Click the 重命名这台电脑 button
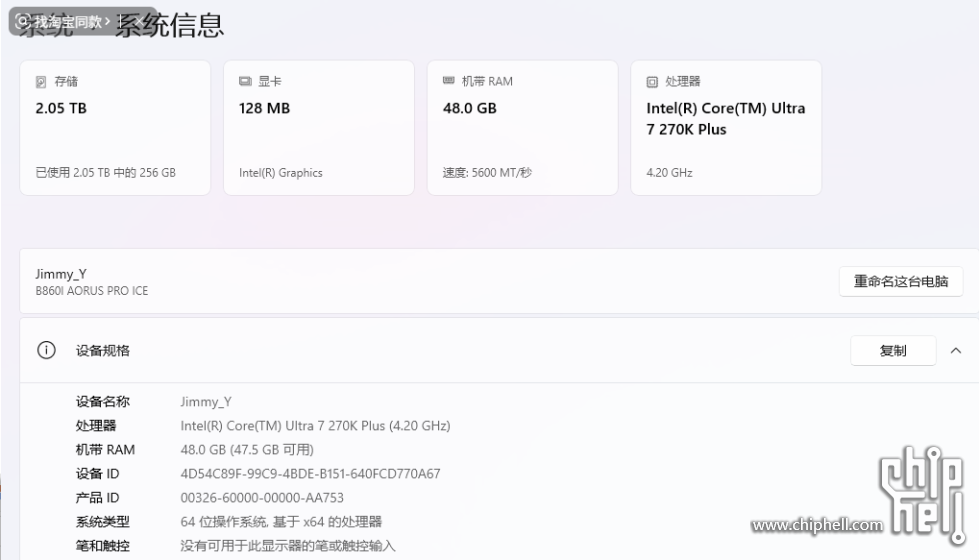Viewport: 979px width, 560px height. tap(900, 282)
